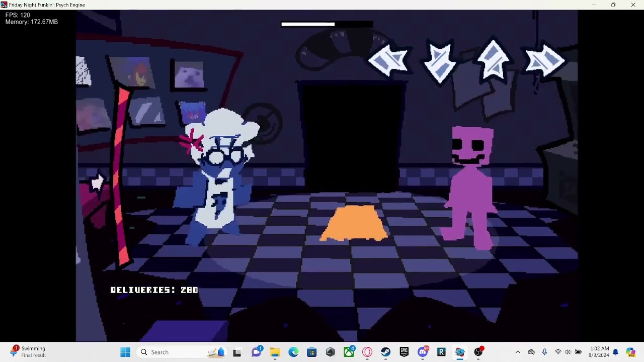
Task: Open Steam from the taskbar
Action: [386, 352]
